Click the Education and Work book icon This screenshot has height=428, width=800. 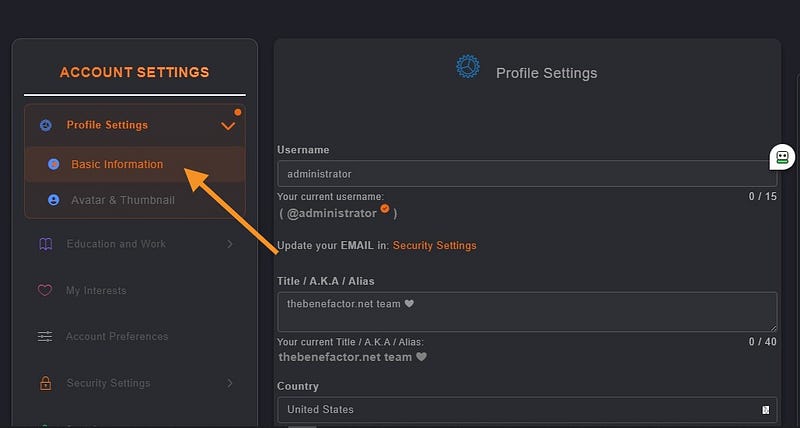(x=45, y=244)
